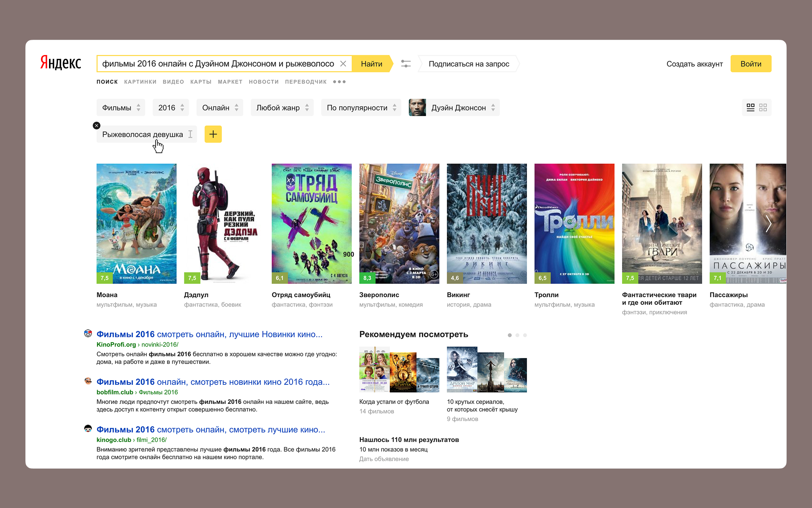Switch to the КАРТЫ tab

pos(201,82)
